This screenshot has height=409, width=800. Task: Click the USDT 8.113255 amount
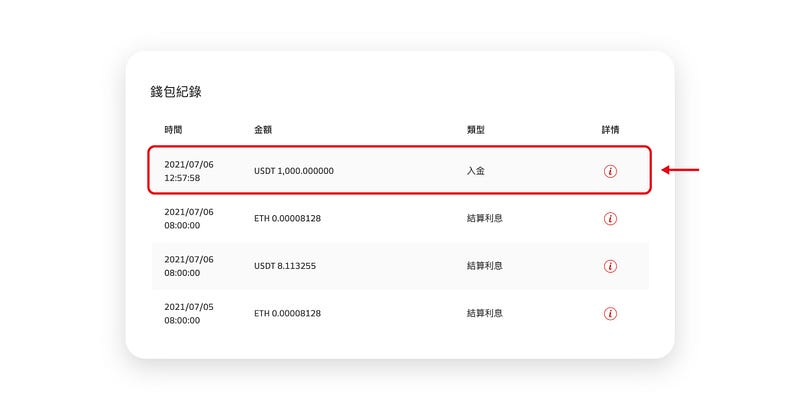click(285, 266)
